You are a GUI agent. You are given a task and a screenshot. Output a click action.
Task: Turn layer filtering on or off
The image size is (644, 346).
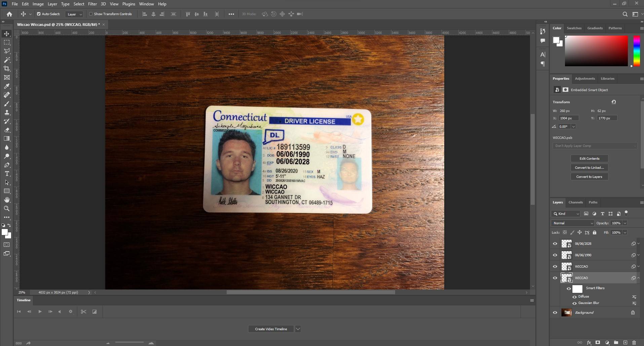[626, 213]
